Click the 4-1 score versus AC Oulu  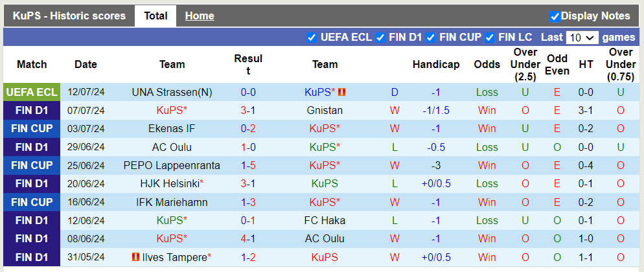tap(248, 238)
